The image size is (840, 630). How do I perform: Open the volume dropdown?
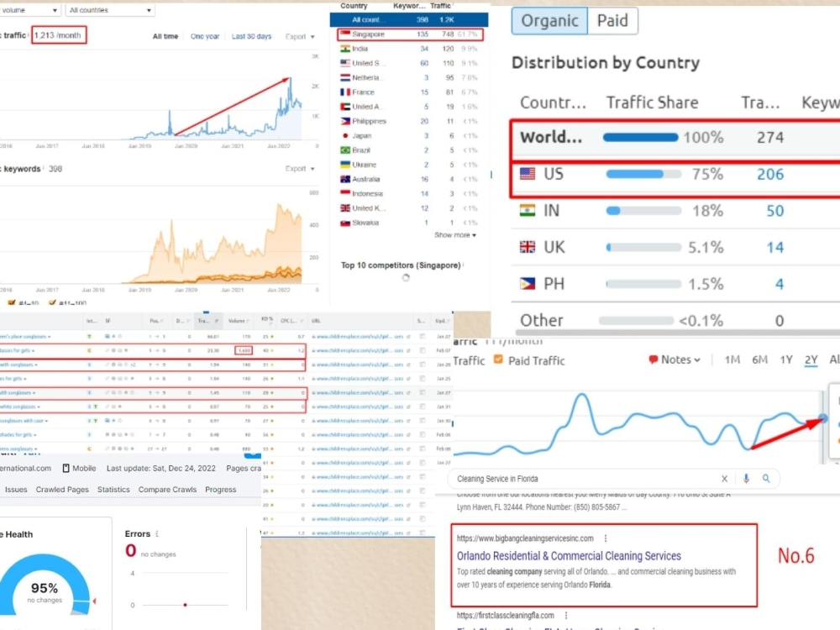pos(29,10)
